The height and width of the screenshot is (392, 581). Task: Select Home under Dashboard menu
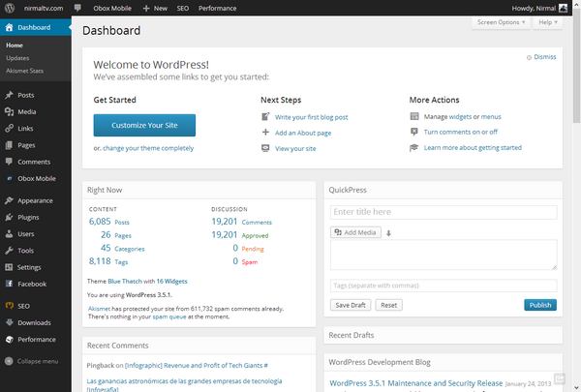(15, 45)
